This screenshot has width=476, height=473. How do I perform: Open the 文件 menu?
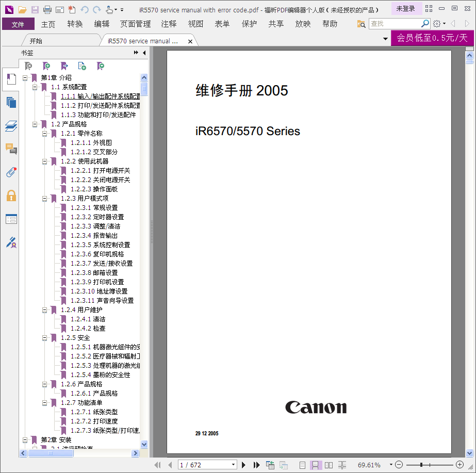(18, 24)
